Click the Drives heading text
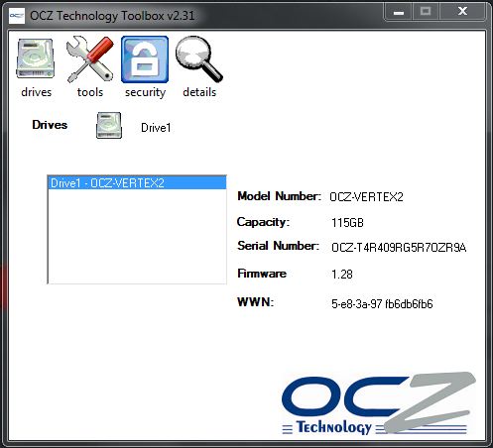 click(x=50, y=125)
